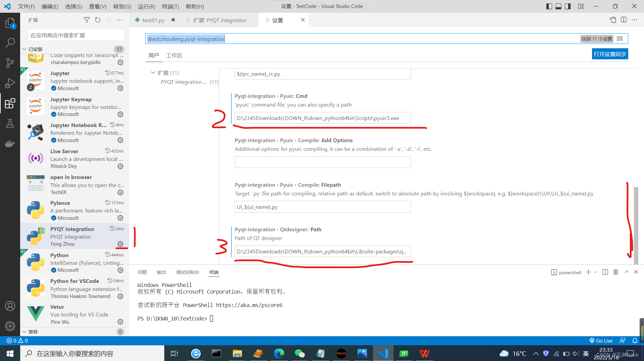Open manage gear for Vetur extension
Screen dimensions: 644x361
(120, 322)
